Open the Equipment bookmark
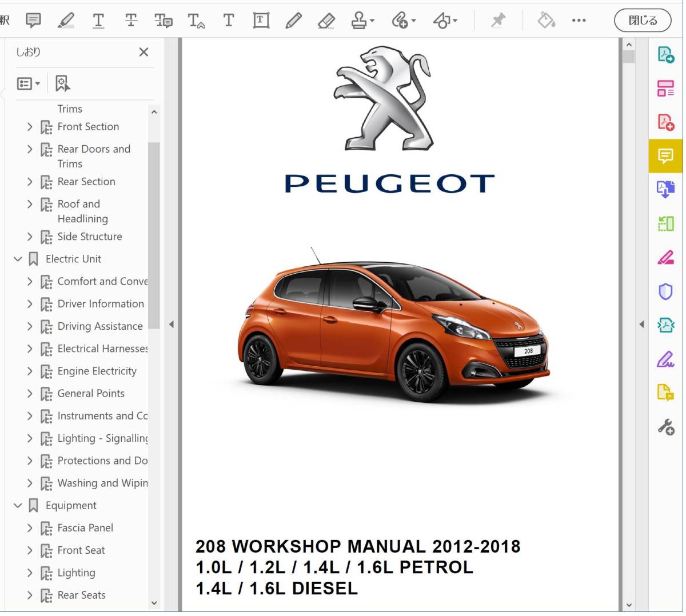The width and height of the screenshot is (686, 616). tap(71, 506)
